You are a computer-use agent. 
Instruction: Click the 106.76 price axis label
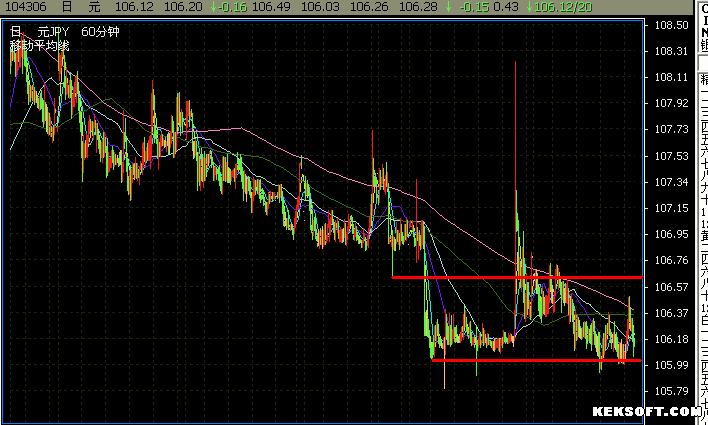pos(671,261)
